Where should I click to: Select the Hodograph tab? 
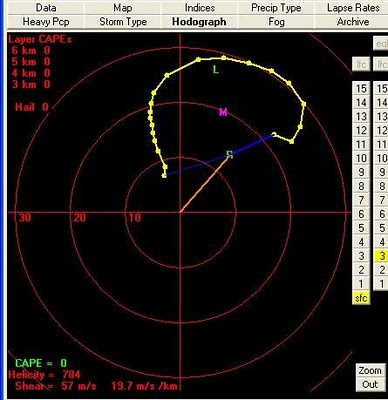click(199, 22)
